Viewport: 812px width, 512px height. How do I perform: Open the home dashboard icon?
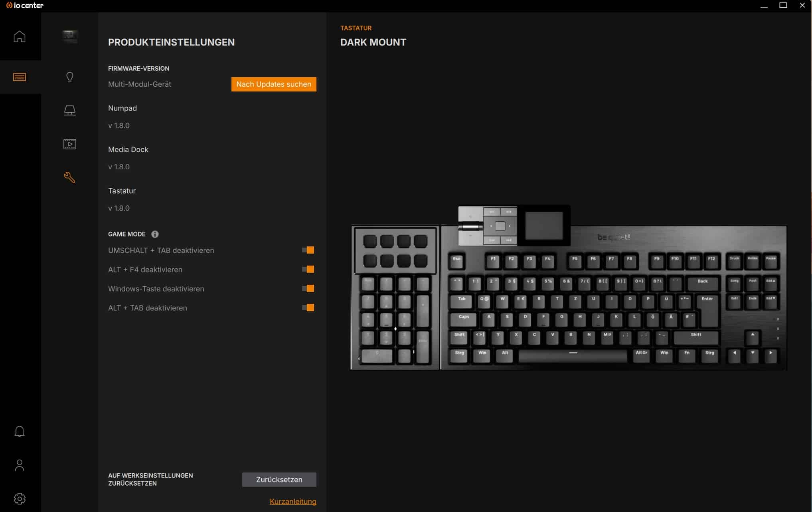20,36
